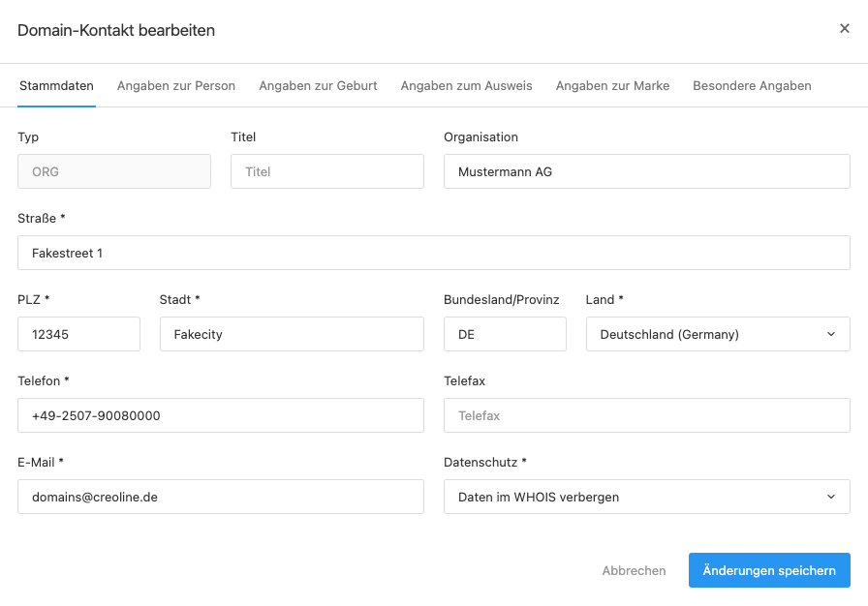This screenshot has height=606, width=868.
Task: Click the Organisation field with Mustermann AG
Action: 646,171
